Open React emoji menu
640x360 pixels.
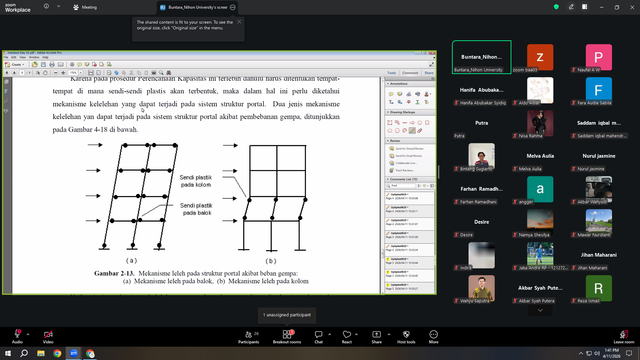[347, 336]
